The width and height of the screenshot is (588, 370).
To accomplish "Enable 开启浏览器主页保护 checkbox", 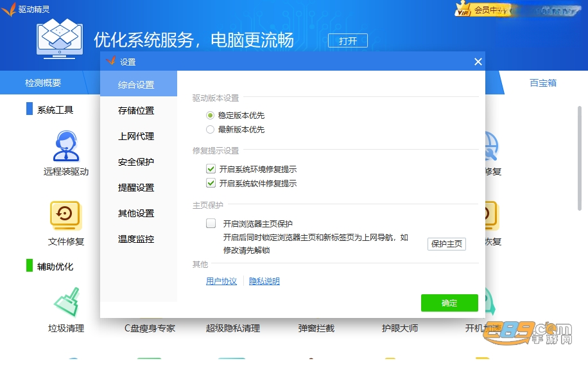I will tap(211, 224).
